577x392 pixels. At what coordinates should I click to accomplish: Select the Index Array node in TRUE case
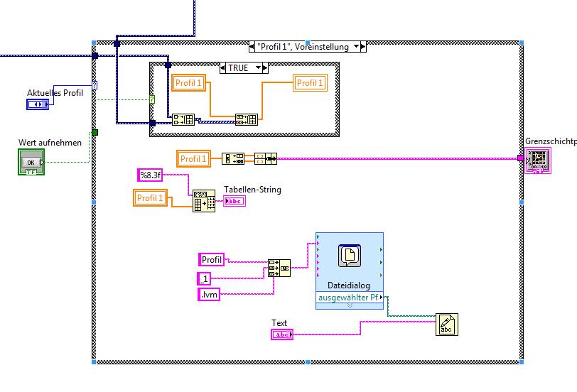(x=183, y=119)
